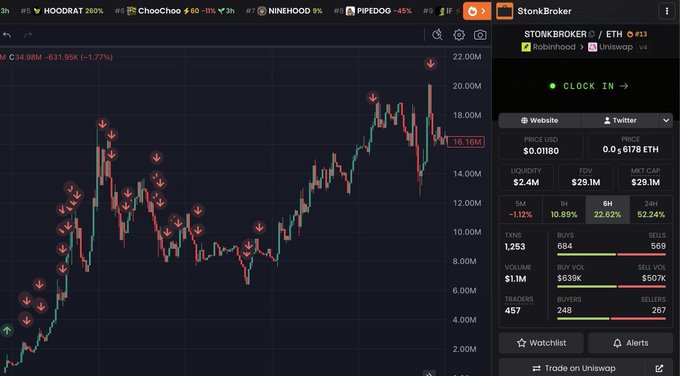The height and width of the screenshot is (376, 680).
Task: Click the SELLERS count 267
Action: click(658, 311)
